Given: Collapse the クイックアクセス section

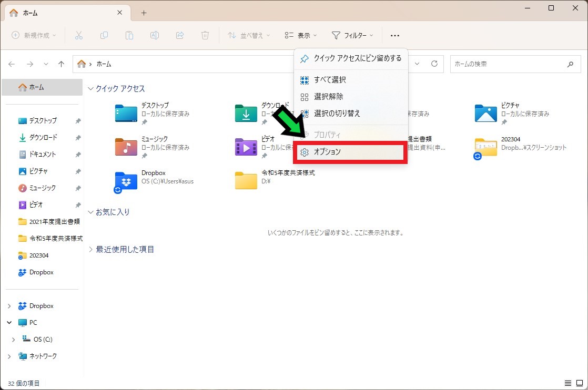Looking at the screenshot, I should 90,89.
